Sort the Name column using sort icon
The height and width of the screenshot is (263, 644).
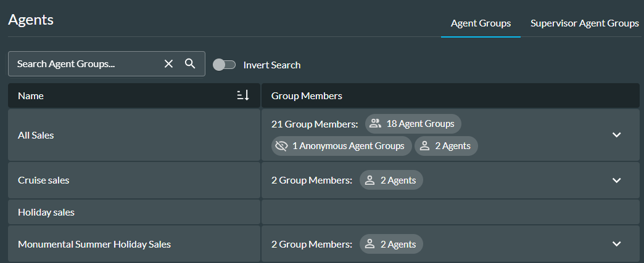coord(243,95)
